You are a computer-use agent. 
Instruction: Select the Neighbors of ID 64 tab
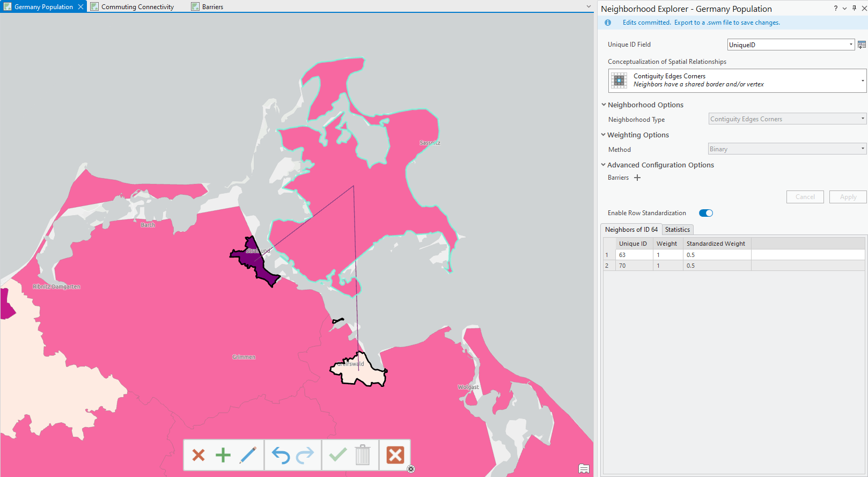click(631, 230)
